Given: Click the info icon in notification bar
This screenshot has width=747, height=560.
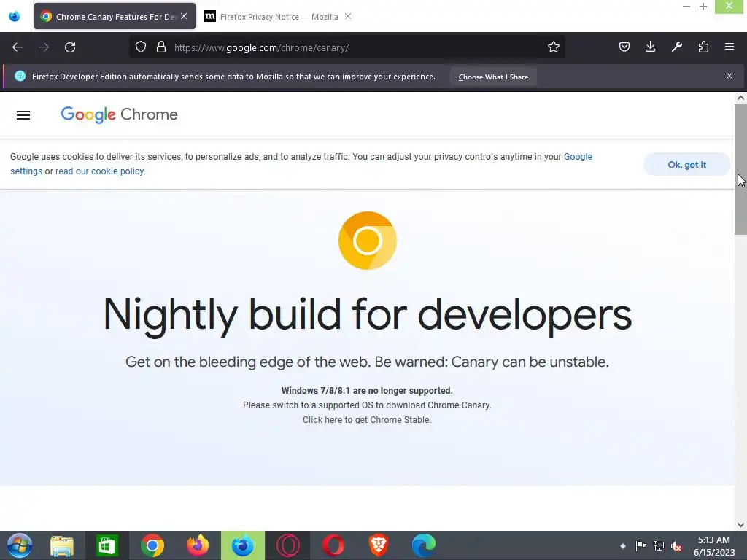Looking at the screenshot, I should [20, 76].
